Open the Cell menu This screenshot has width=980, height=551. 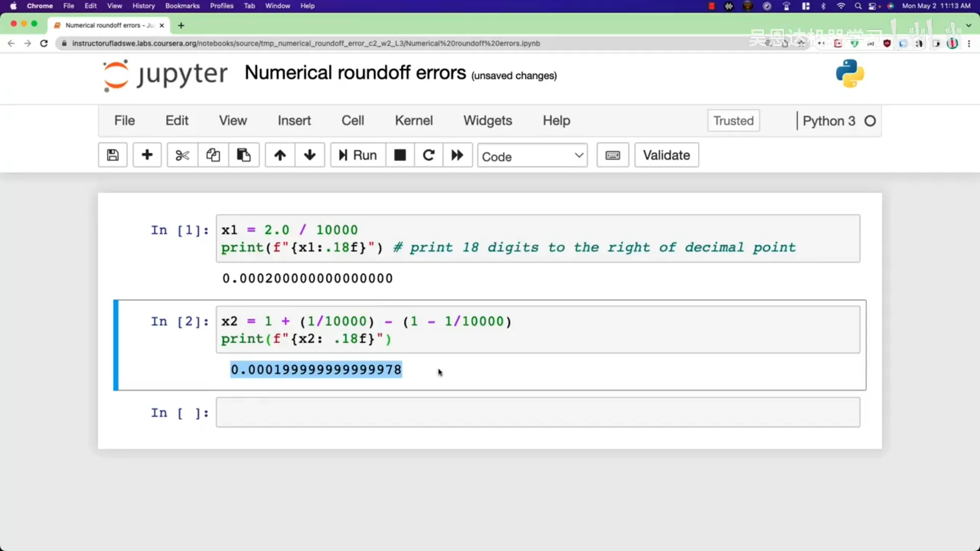[x=353, y=121]
